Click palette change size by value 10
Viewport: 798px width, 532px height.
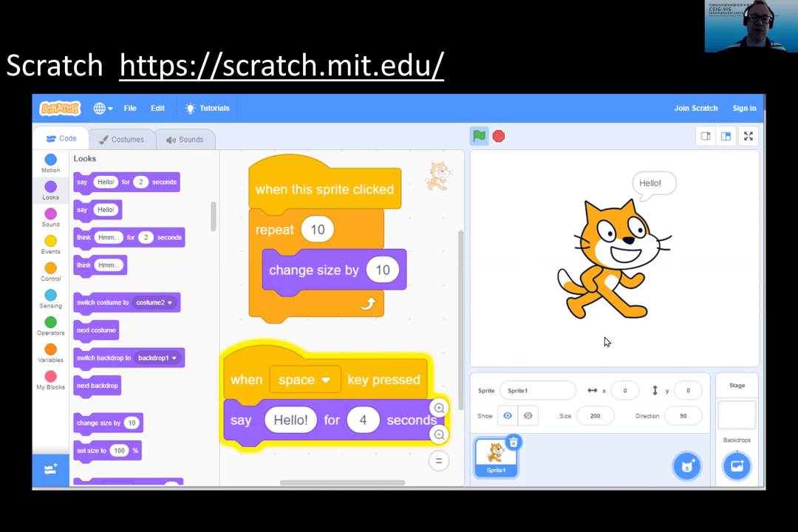pyautogui.click(x=132, y=423)
